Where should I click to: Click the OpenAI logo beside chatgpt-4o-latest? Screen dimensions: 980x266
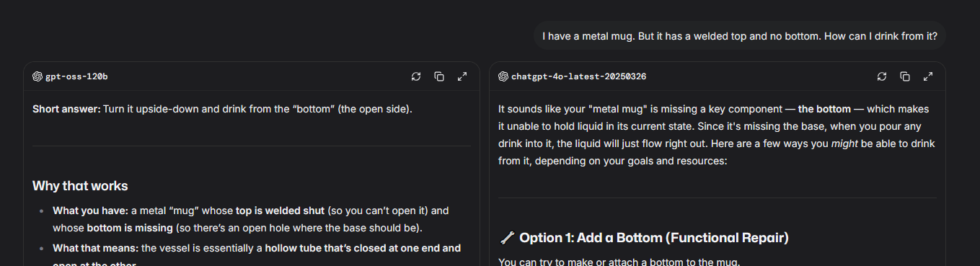coord(503,76)
